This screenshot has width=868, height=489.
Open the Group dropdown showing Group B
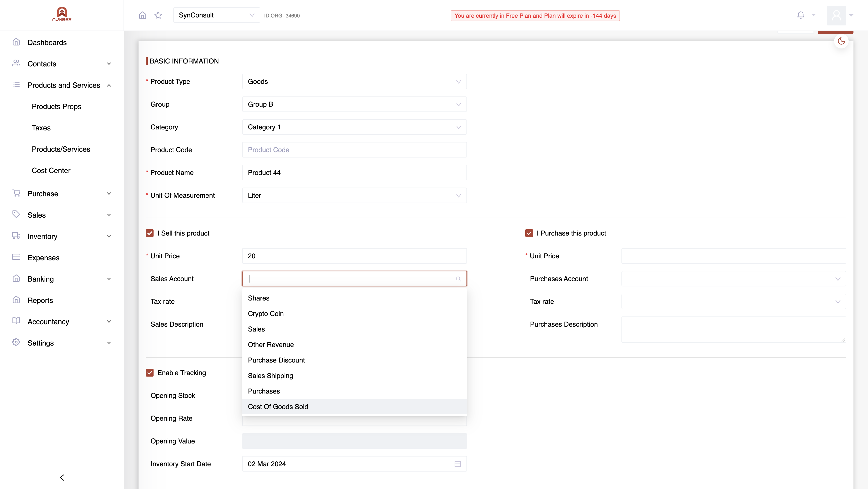tap(354, 104)
